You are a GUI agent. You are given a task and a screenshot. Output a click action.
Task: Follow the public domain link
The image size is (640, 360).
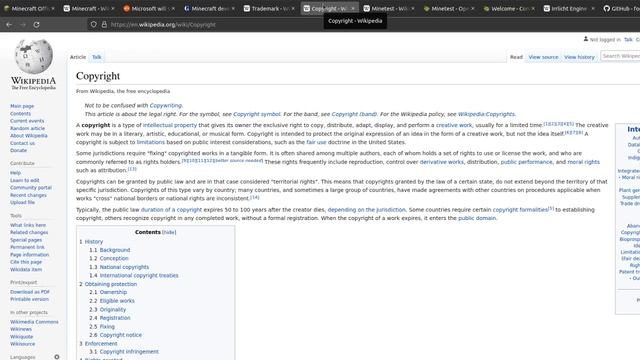477,218
